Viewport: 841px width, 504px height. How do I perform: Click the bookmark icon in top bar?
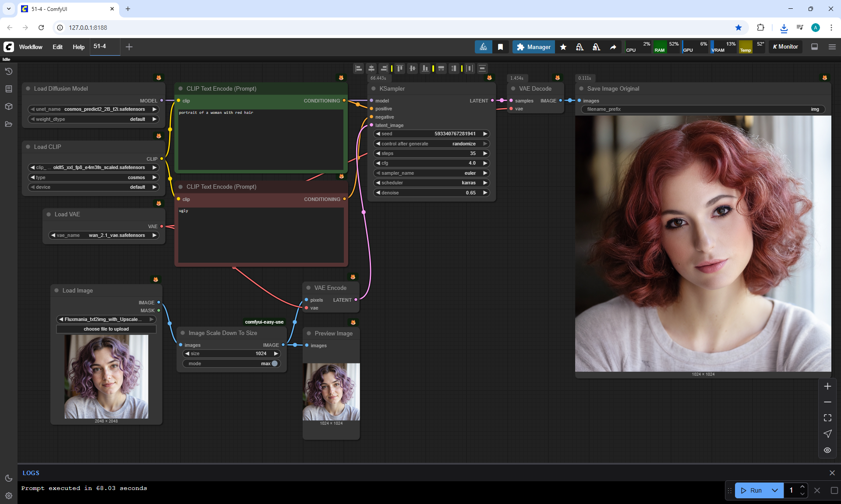(x=500, y=47)
